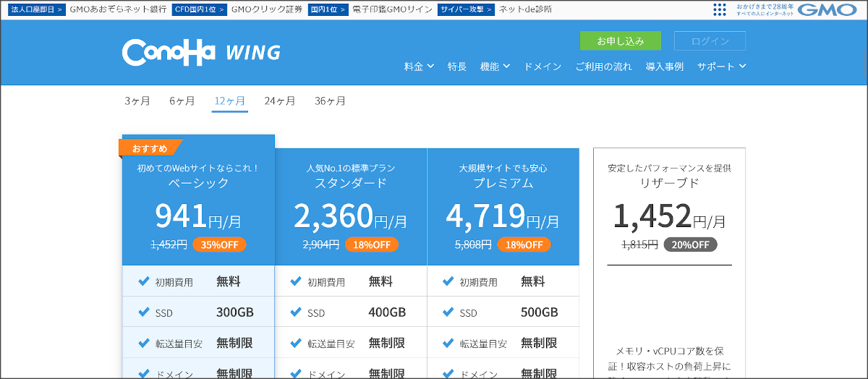The height and width of the screenshot is (379, 868).
Task: Click the スタンダード 転送量目安 check icon
Action: (x=296, y=342)
